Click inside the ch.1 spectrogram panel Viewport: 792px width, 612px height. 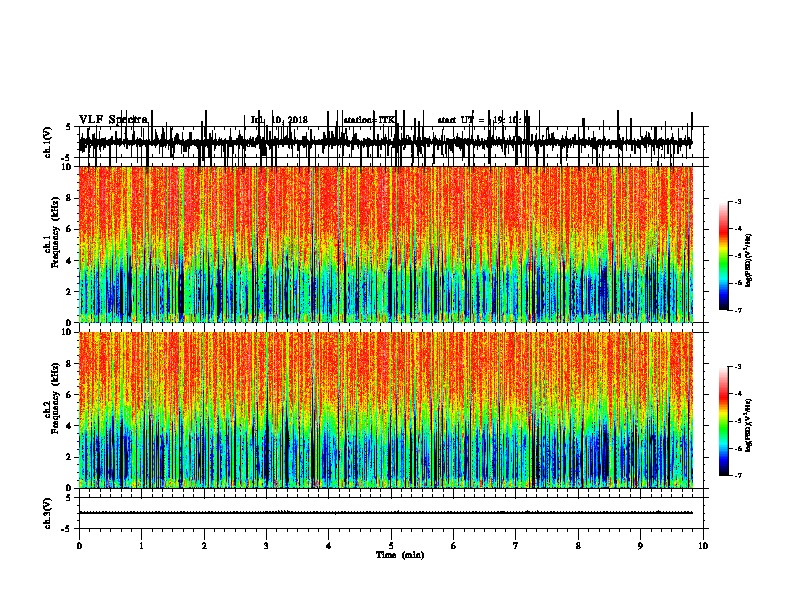click(x=386, y=244)
